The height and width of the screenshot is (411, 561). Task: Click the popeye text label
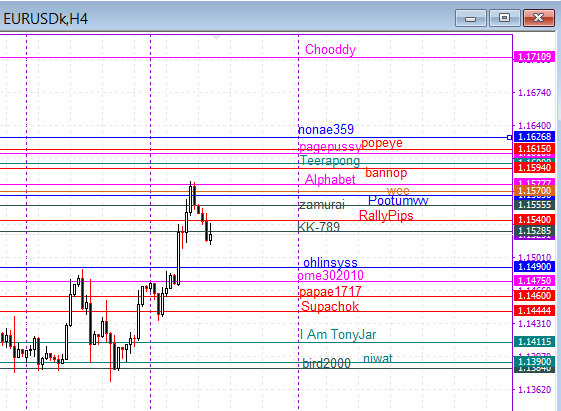[382, 143]
